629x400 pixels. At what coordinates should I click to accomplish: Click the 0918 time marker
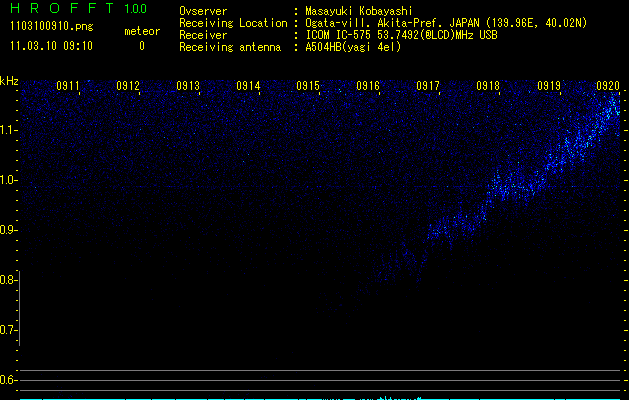point(488,86)
